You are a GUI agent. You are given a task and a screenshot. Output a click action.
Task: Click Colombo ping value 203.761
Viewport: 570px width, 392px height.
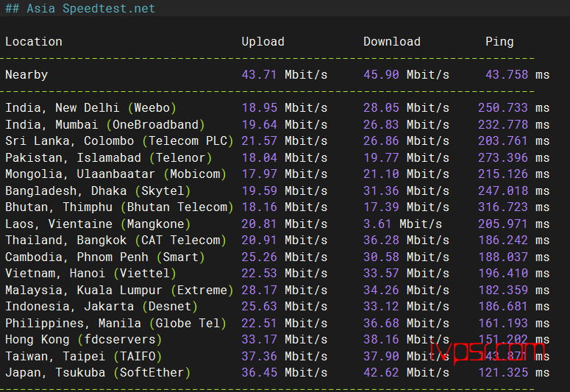tap(503, 140)
